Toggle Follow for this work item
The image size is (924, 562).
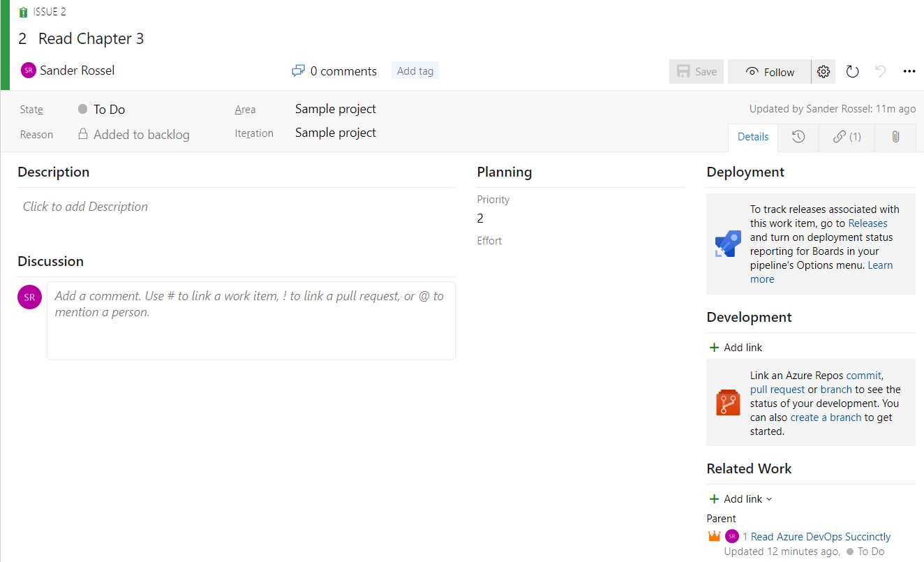(768, 71)
